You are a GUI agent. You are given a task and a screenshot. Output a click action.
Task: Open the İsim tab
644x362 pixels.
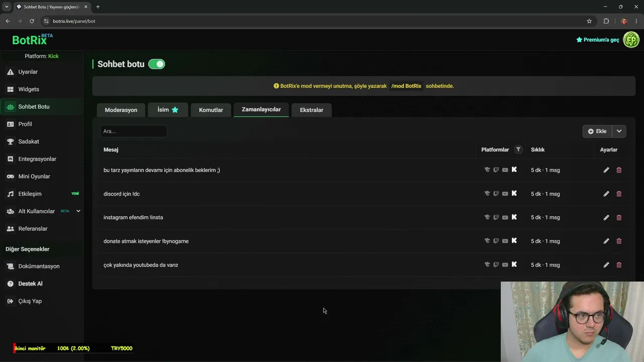pos(168,110)
